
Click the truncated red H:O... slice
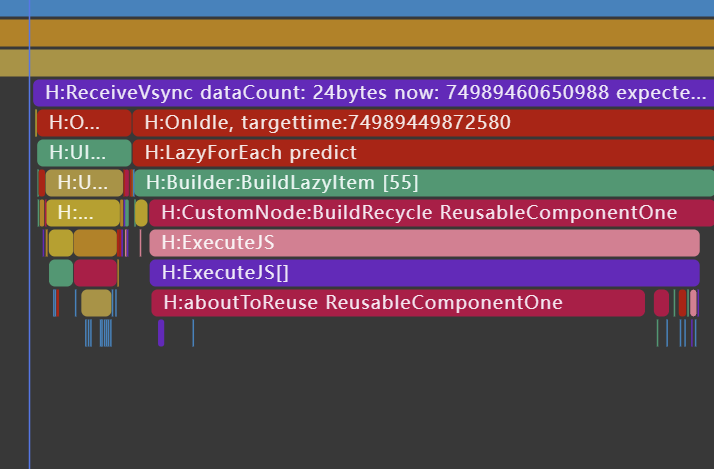pyautogui.click(x=84, y=122)
